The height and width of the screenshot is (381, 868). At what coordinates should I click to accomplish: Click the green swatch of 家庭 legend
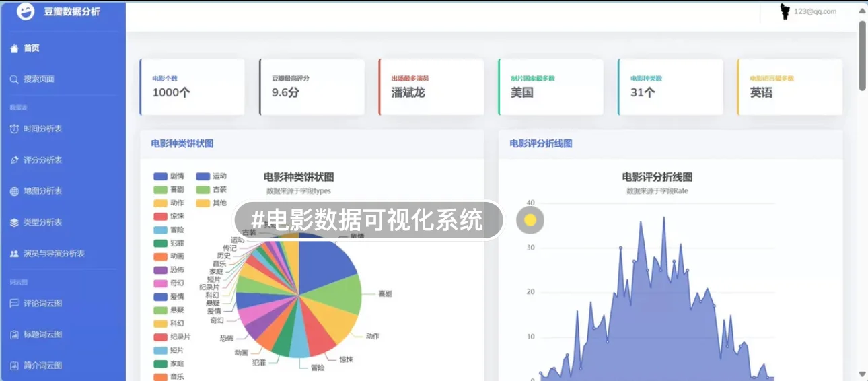[160, 364]
